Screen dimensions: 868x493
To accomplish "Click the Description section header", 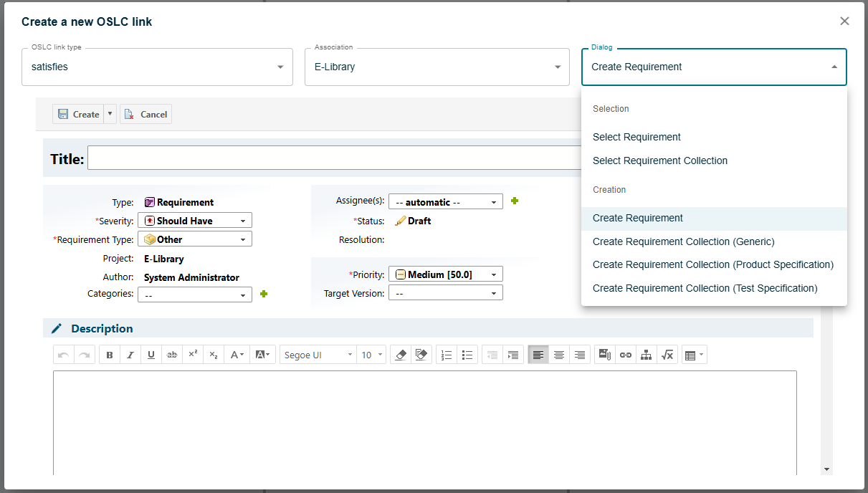I will [428, 328].
